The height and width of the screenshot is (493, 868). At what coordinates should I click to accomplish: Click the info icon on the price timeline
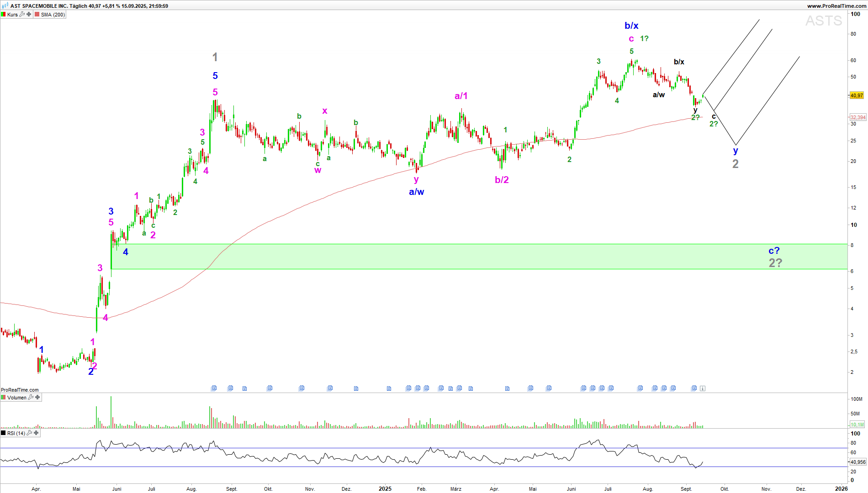click(703, 388)
